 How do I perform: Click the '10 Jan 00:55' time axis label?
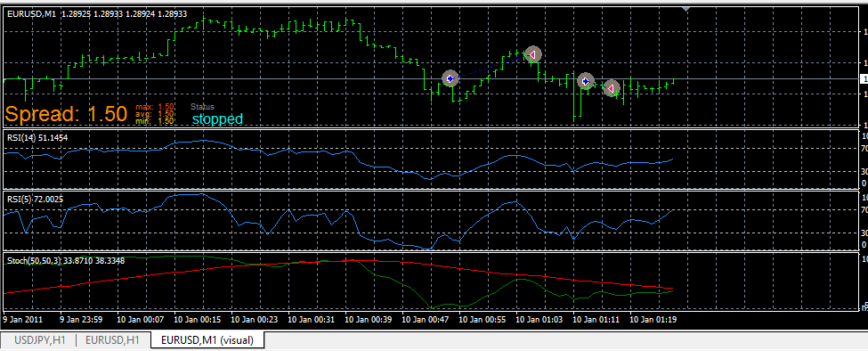pyautogui.click(x=483, y=320)
